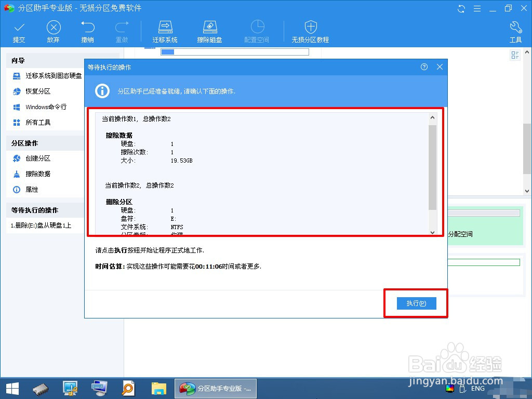
Task: Click the operations list scroll up arrow
Action: click(x=432, y=118)
